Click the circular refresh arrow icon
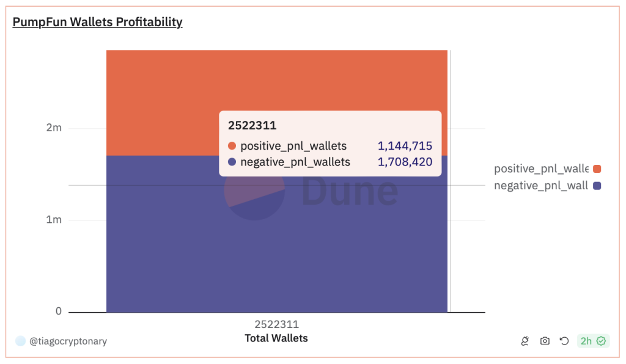 564,341
